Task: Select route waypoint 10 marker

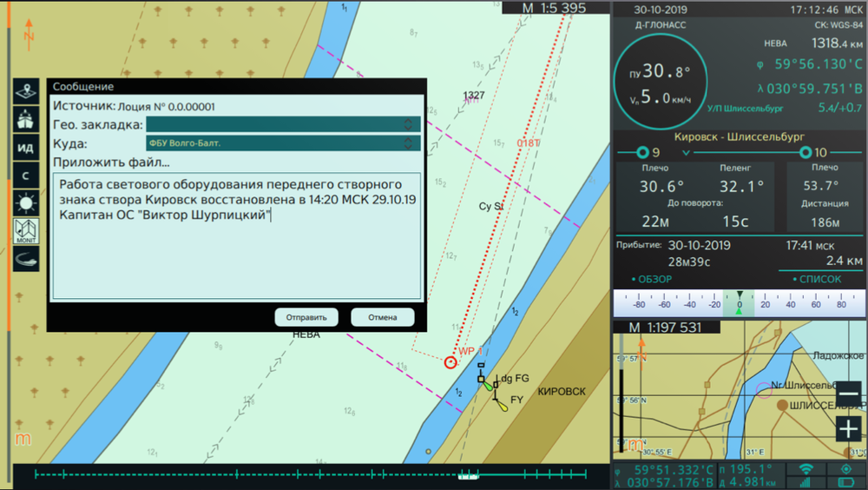Action: click(804, 153)
